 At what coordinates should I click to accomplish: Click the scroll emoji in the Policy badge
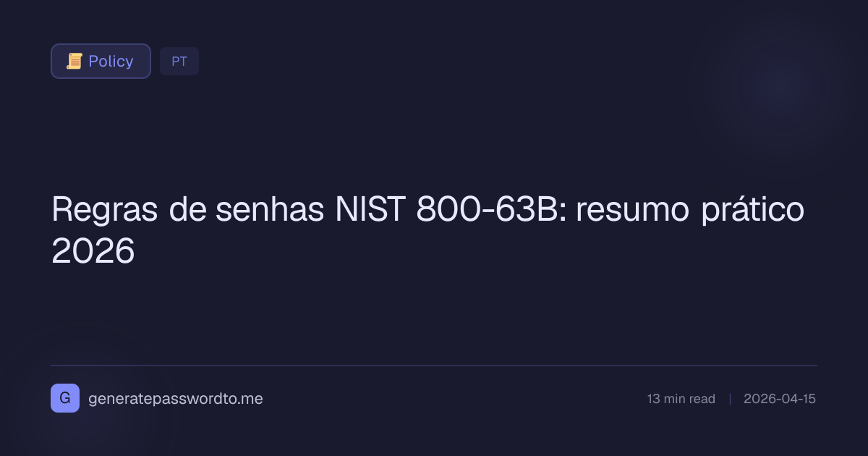click(x=74, y=62)
